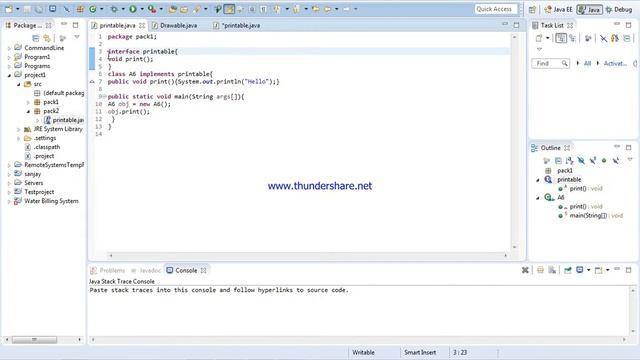Screen dimensions: 640x360
Task: Click Open Console icon
Action: tap(598, 270)
